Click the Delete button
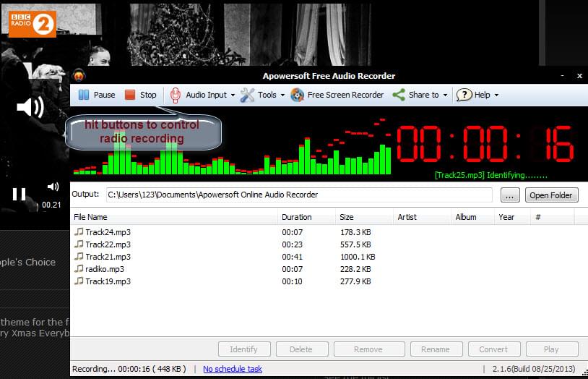Viewport: 588px width, 379px height. [x=302, y=349]
